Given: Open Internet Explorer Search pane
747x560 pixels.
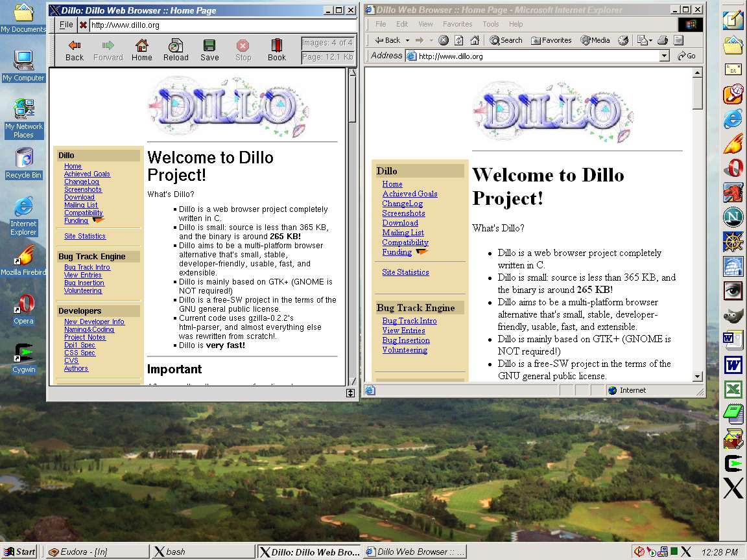Looking at the screenshot, I should pos(506,40).
